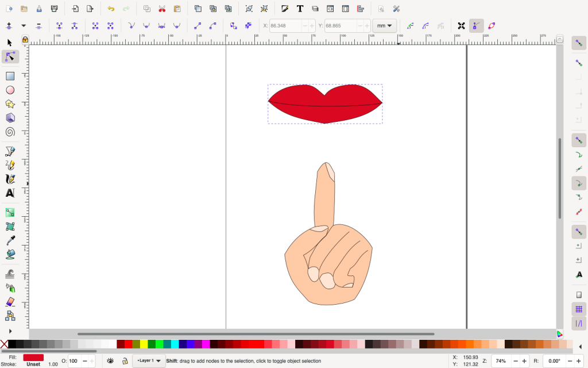The image size is (588, 368).
Task: Select the Connector tool
Action: point(10,316)
